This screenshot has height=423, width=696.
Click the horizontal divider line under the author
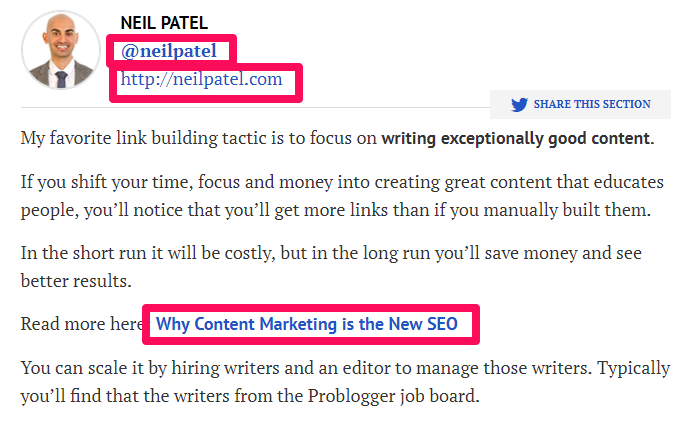[x=255, y=107]
